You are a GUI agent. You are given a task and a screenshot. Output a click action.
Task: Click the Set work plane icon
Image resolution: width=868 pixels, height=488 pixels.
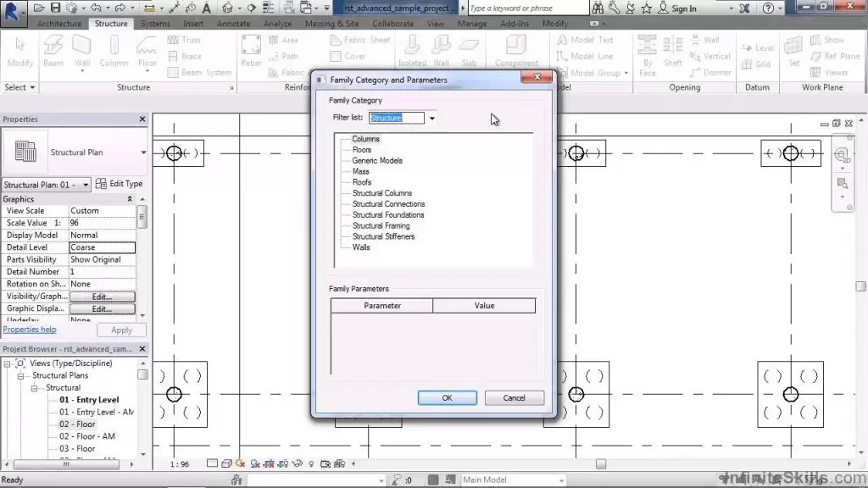[x=793, y=51]
